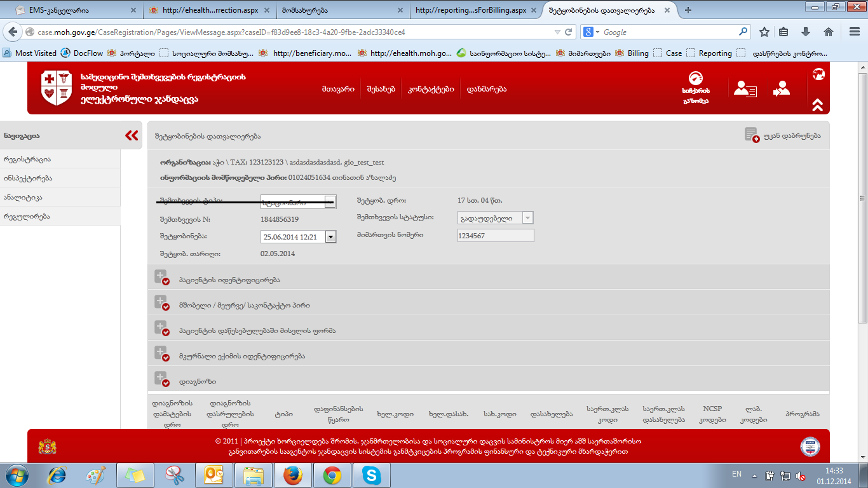
Task: Open the user profile card icon
Action: point(745,89)
